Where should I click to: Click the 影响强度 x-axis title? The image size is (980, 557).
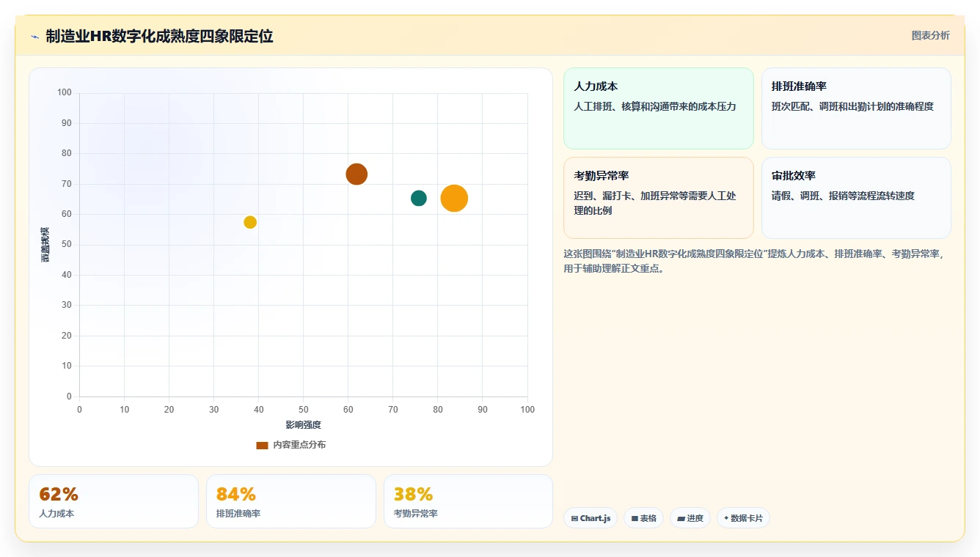[304, 425]
